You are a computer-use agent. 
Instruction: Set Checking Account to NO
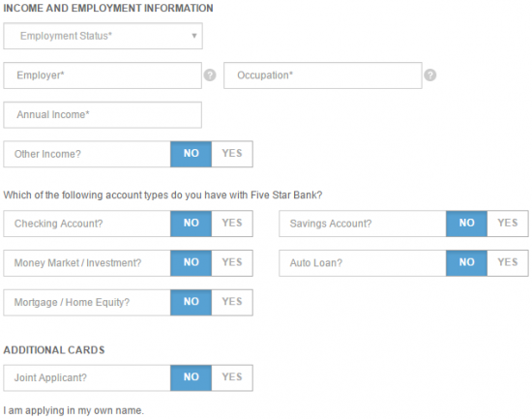[x=191, y=224]
